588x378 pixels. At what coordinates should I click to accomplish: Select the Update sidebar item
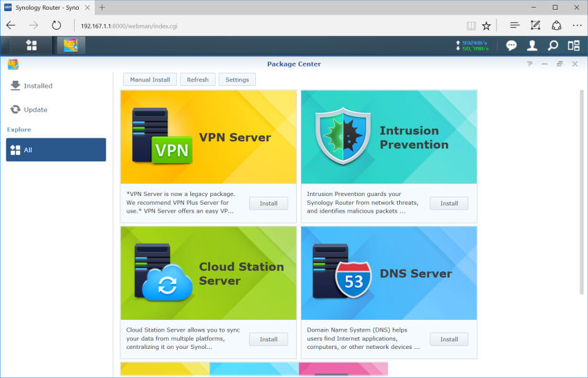pos(56,109)
